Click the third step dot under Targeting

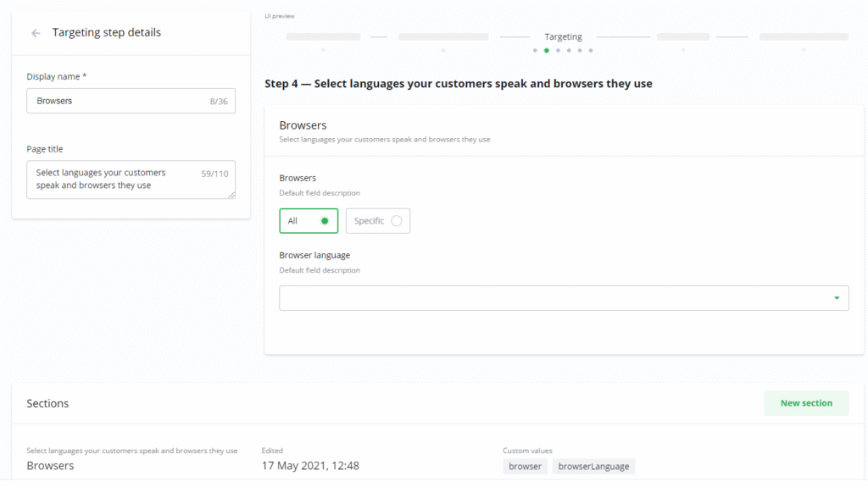558,51
